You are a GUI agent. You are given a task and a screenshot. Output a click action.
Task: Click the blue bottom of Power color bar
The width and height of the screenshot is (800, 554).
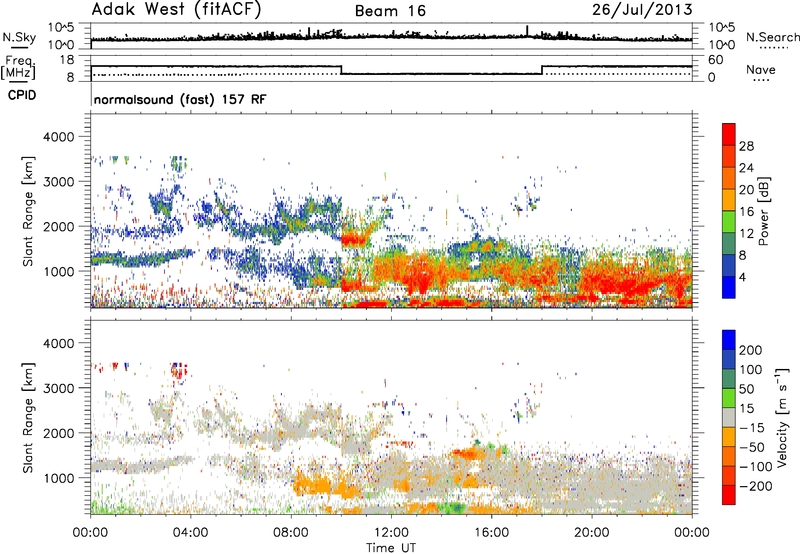729,287
